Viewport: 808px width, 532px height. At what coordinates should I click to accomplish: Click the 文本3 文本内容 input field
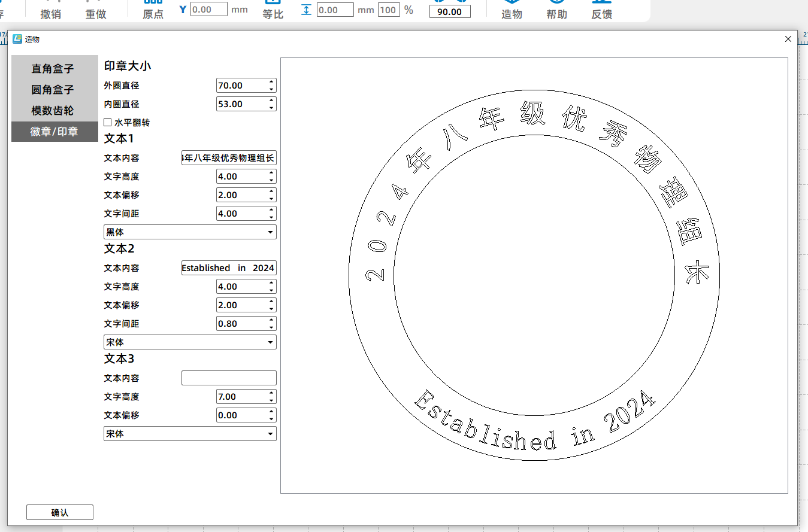pyautogui.click(x=229, y=378)
